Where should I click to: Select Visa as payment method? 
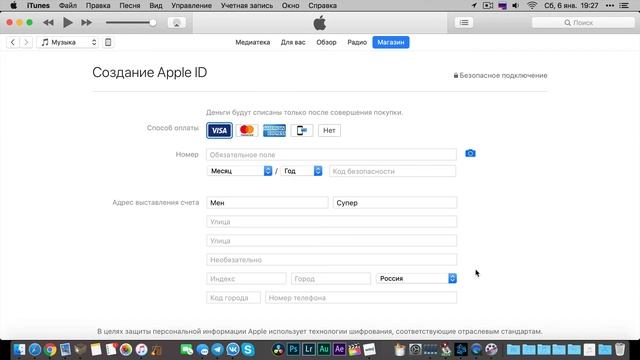[x=219, y=131]
